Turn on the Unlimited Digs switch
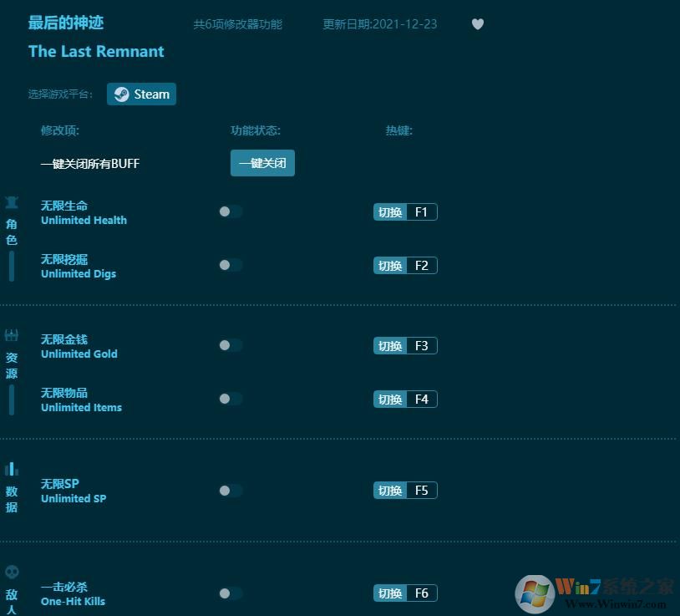 230,265
